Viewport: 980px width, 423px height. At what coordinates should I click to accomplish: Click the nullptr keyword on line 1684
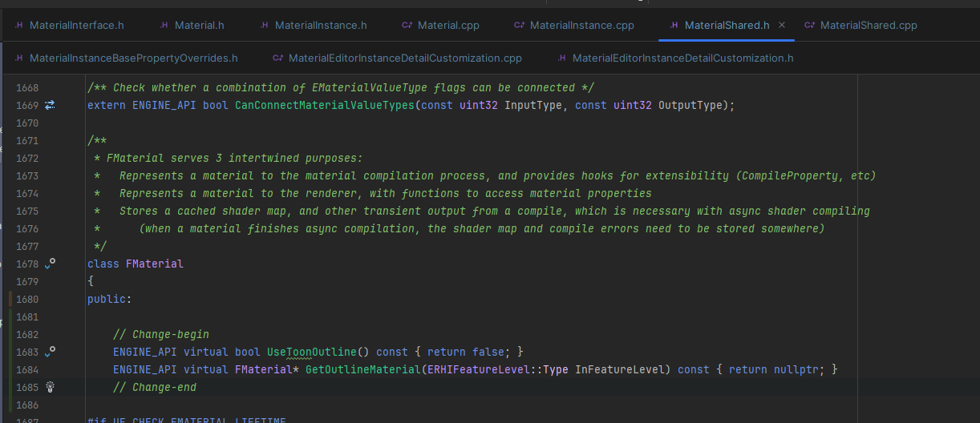pyautogui.click(x=796, y=369)
